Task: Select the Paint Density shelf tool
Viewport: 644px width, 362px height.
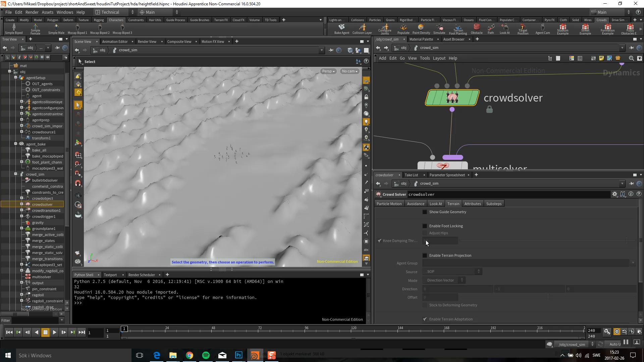Action: point(421,29)
